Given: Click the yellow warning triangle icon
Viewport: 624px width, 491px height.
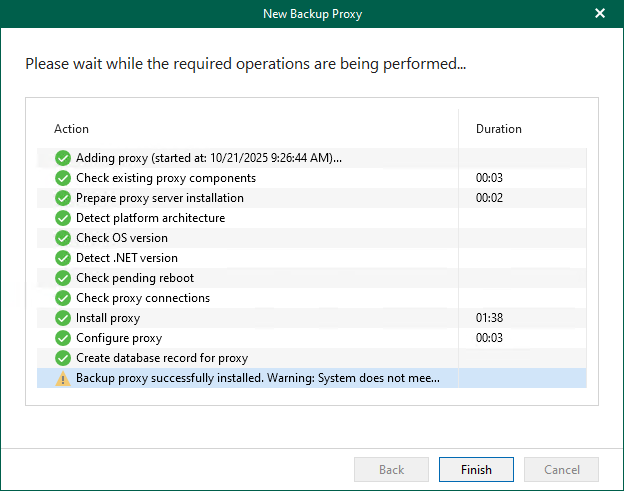Looking at the screenshot, I should 63,378.
